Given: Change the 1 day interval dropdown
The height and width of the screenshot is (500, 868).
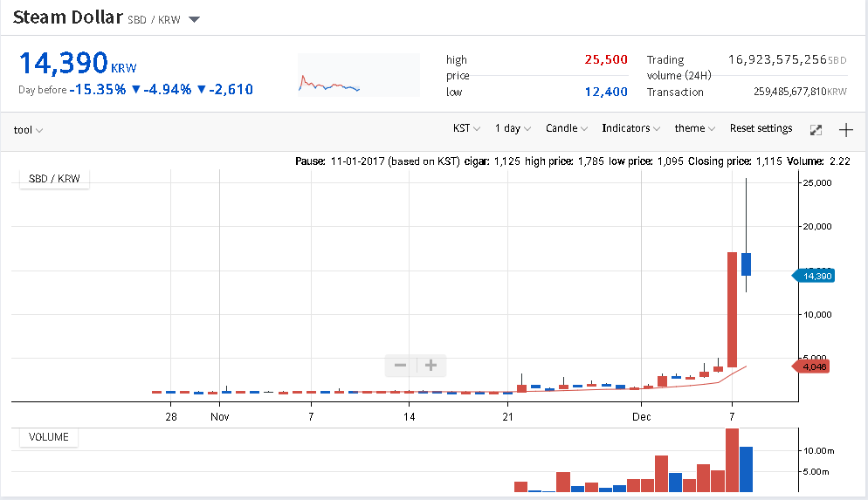Looking at the screenshot, I should [513, 128].
